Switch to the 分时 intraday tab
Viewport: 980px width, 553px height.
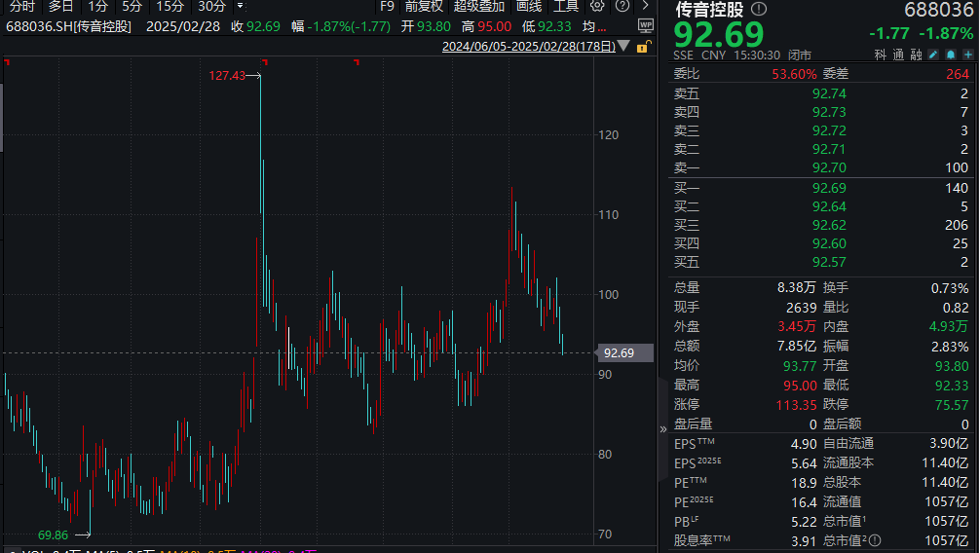click(x=21, y=6)
